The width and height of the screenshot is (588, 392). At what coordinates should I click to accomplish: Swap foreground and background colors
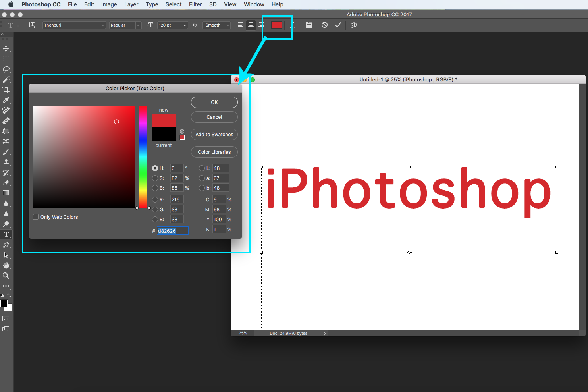(9, 295)
